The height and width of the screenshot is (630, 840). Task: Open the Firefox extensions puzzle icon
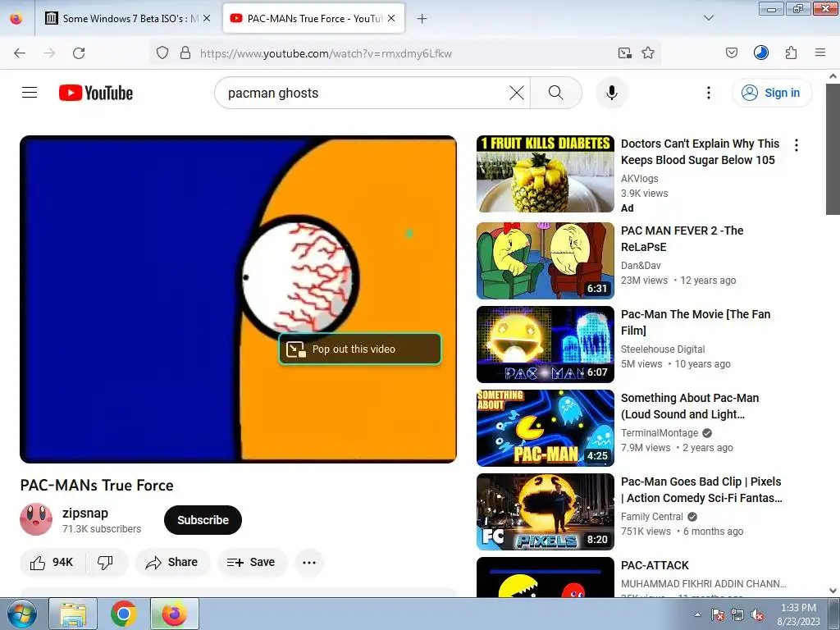pyautogui.click(x=791, y=53)
